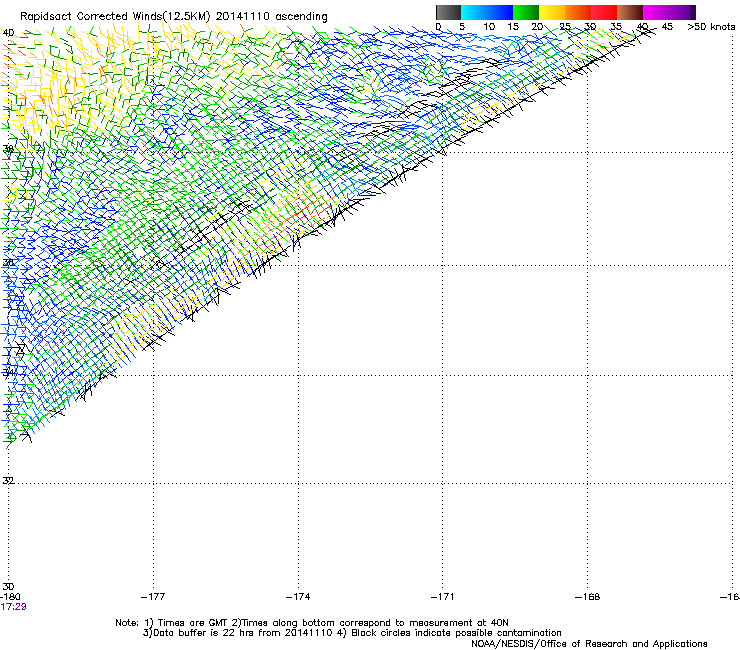The height and width of the screenshot is (650, 740).
Task: Click the legend value '25'
Action: 565,26
